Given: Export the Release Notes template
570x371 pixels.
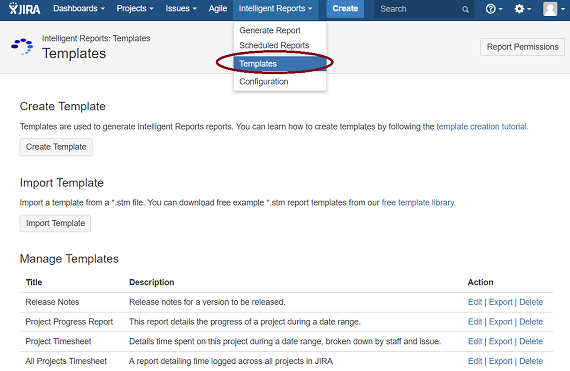Looking at the screenshot, I should [500, 302].
